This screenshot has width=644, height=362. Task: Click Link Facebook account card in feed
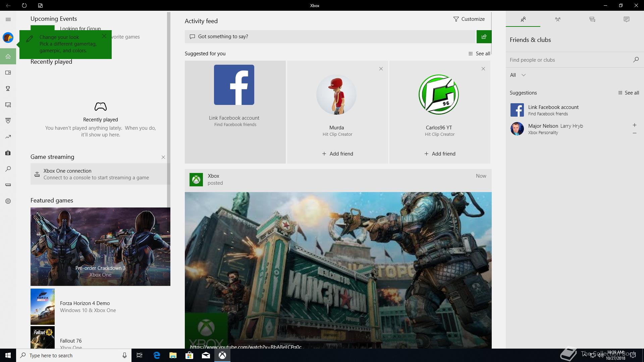[x=235, y=112]
